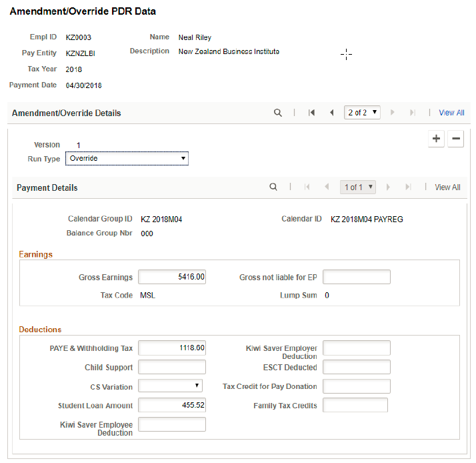Click the Child Support input field
476x463 pixels.
coord(172,367)
